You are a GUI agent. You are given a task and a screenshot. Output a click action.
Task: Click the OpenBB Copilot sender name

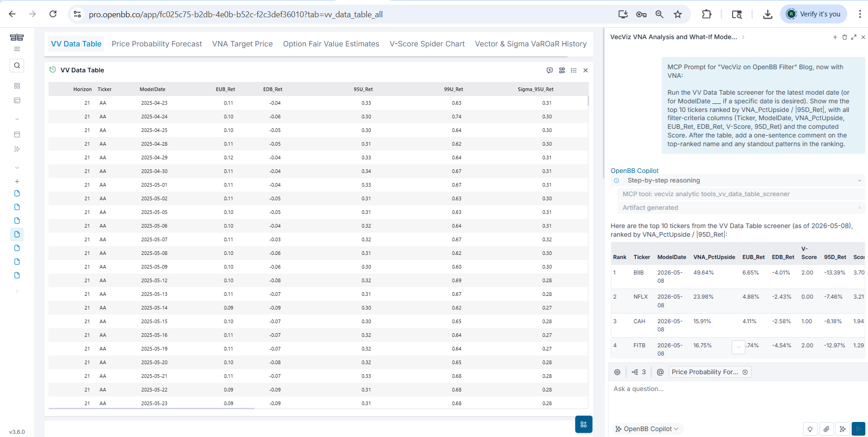[x=634, y=171]
